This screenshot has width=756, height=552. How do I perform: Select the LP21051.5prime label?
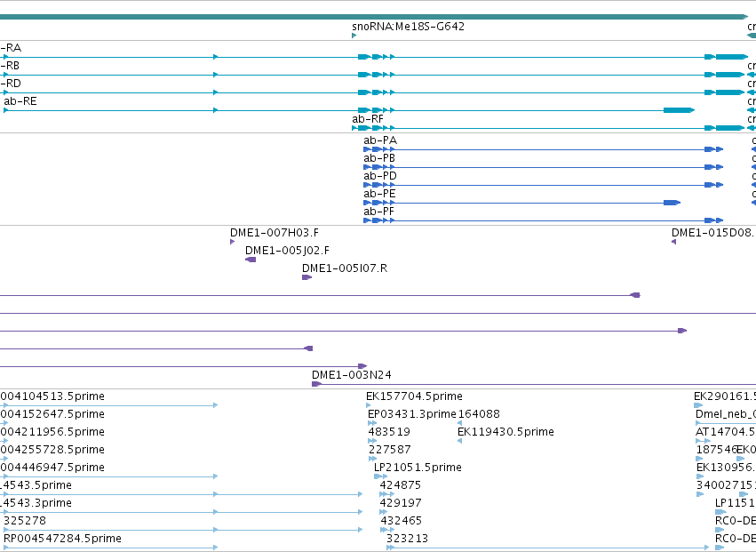coord(418,468)
